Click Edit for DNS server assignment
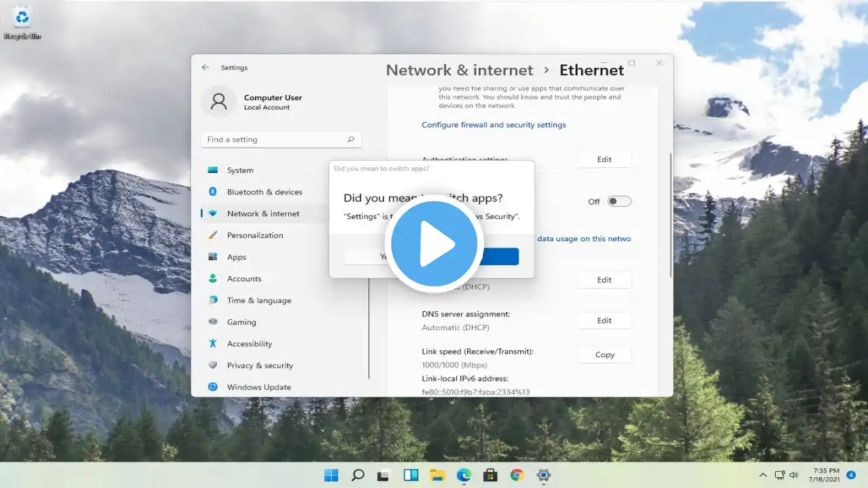This screenshot has width=868, height=488. 604,321
